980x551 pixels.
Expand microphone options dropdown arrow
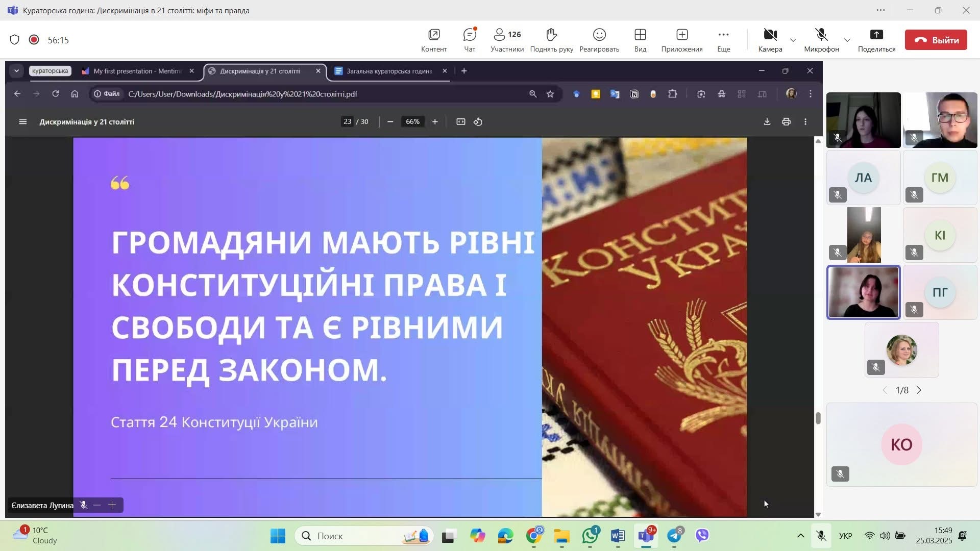click(x=847, y=40)
